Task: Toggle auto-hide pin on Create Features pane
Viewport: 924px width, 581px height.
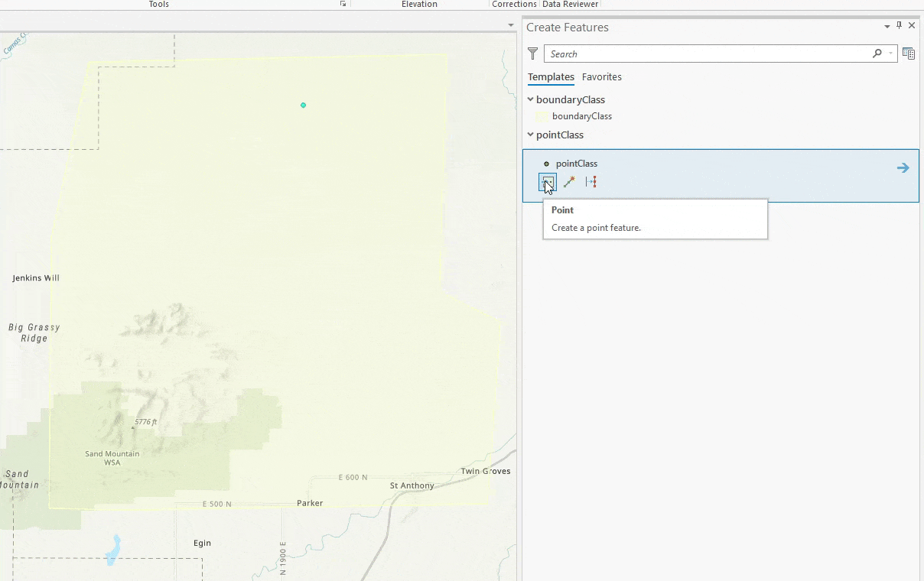Action: [900, 26]
